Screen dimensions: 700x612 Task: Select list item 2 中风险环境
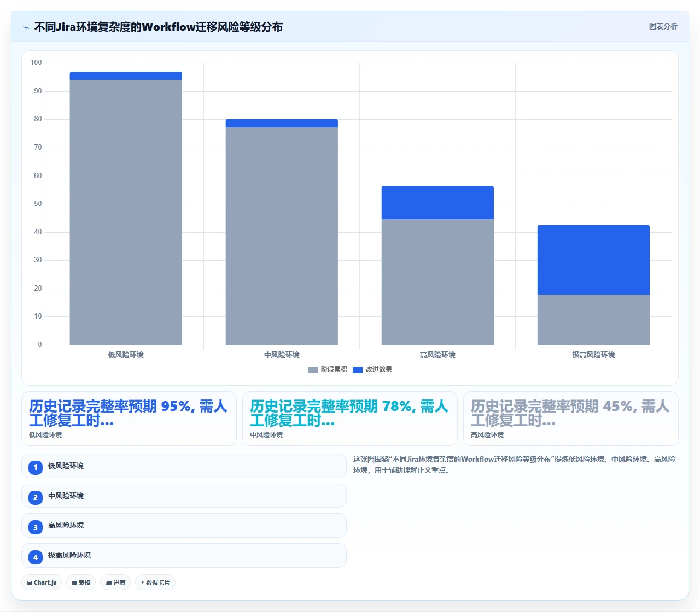[184, 496]
